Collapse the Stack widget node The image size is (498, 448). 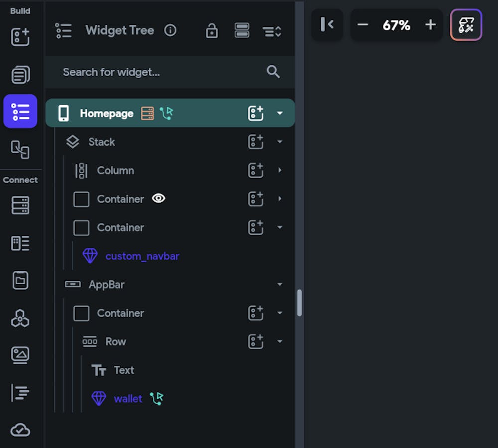pyautogui.click(x=280, y=142)
